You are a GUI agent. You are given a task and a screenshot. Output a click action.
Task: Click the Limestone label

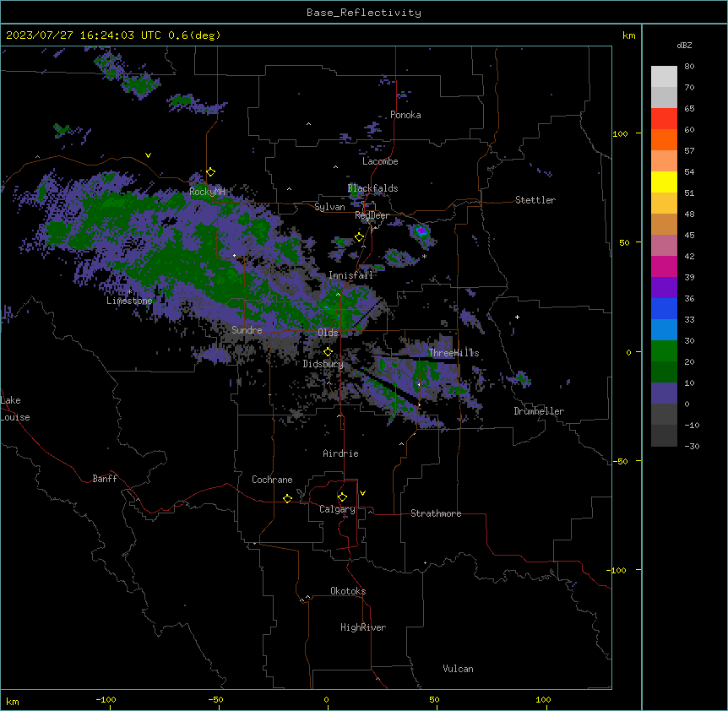pyautogui.click(x=129, y=301)
